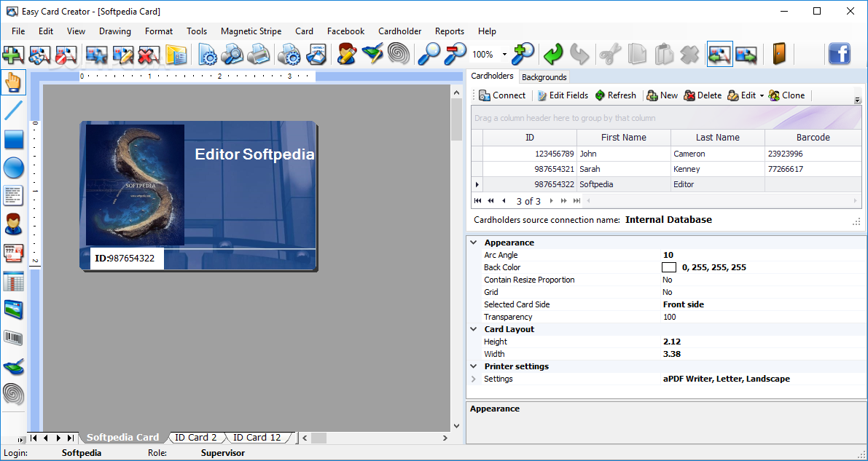Select the Sarah cell in First Name
This screenshot has width=868, height=461.
click(x=624, y=170)
